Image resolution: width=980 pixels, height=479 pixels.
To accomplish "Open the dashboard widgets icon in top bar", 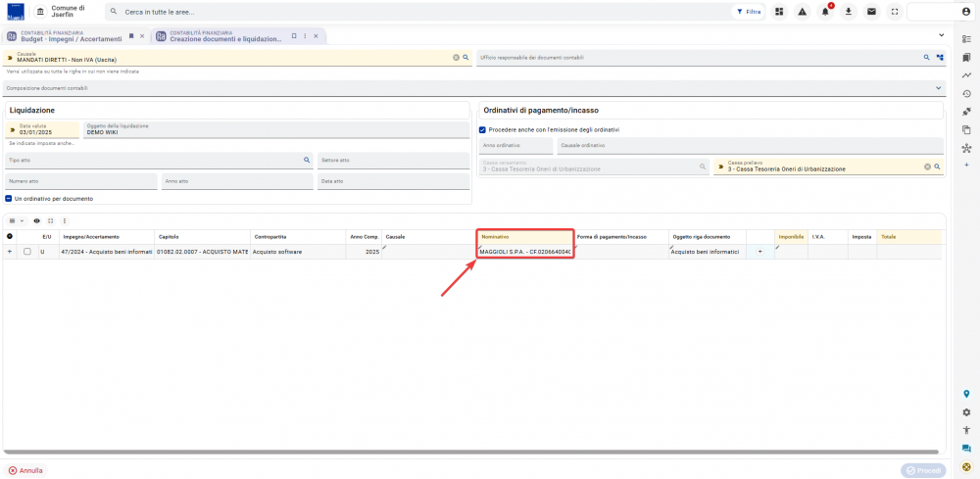I will (779, 12).
